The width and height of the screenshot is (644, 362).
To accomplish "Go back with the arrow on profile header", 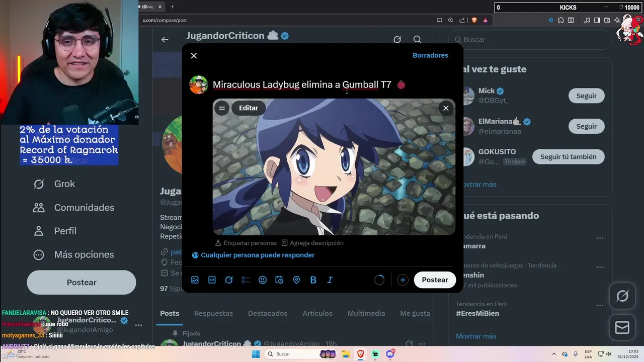I will click(165, 39).
